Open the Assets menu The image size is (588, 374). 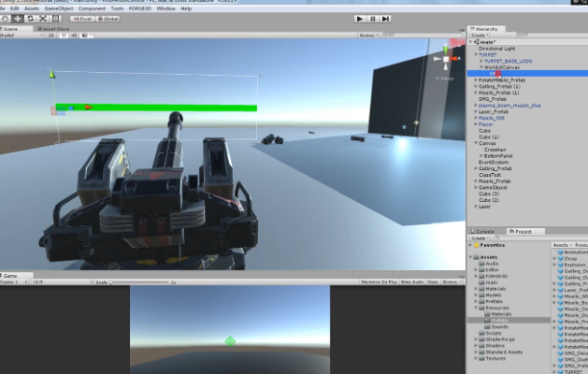32,8
